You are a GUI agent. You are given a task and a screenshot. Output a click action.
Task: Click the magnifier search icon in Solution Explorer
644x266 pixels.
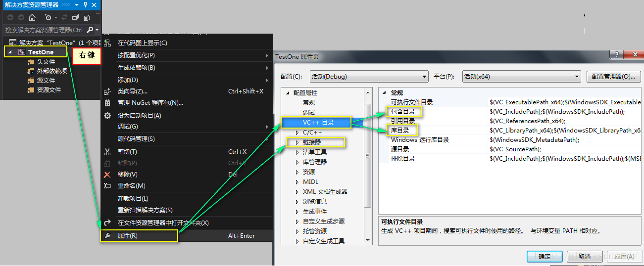click(90, 30)
